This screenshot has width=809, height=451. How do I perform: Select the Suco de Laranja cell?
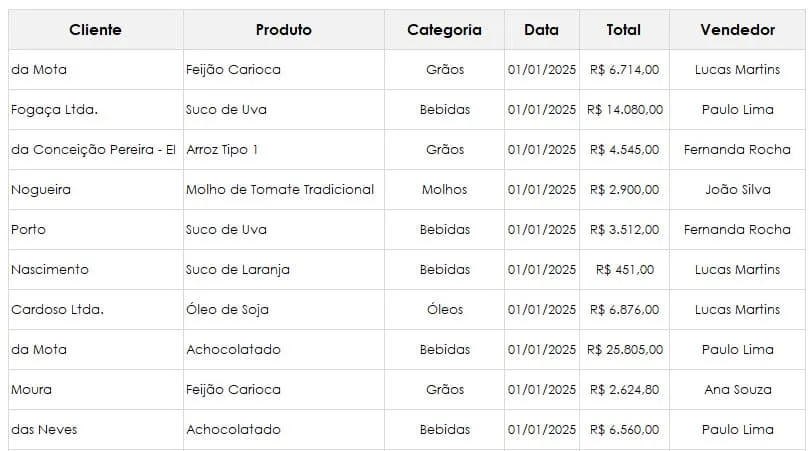[x=284, y=269]
